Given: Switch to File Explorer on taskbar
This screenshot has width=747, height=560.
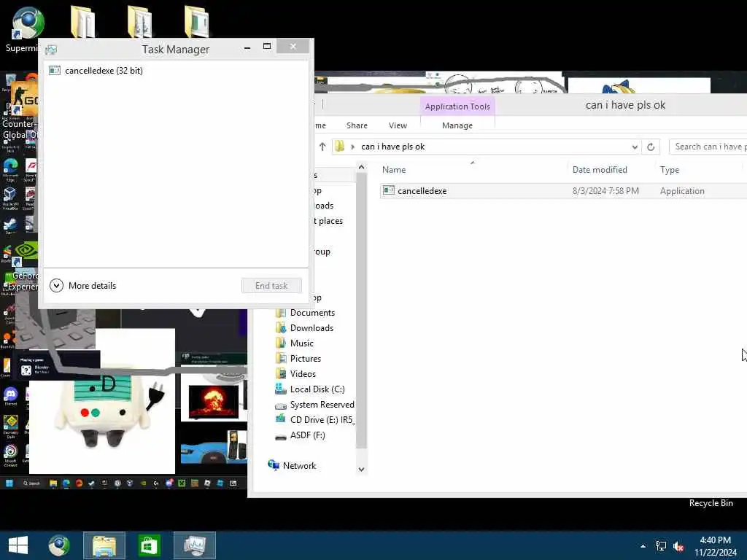Looking at the screenshot, I should [104, 545].
